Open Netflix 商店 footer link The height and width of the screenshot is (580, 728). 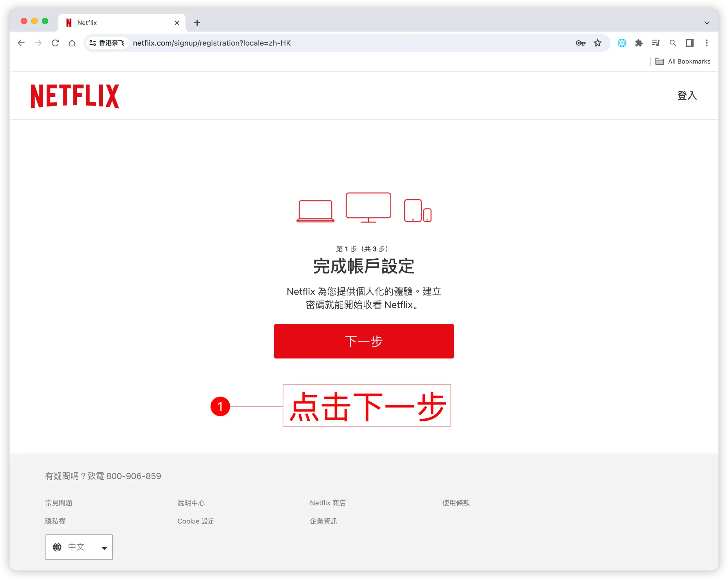click(328, 503)
